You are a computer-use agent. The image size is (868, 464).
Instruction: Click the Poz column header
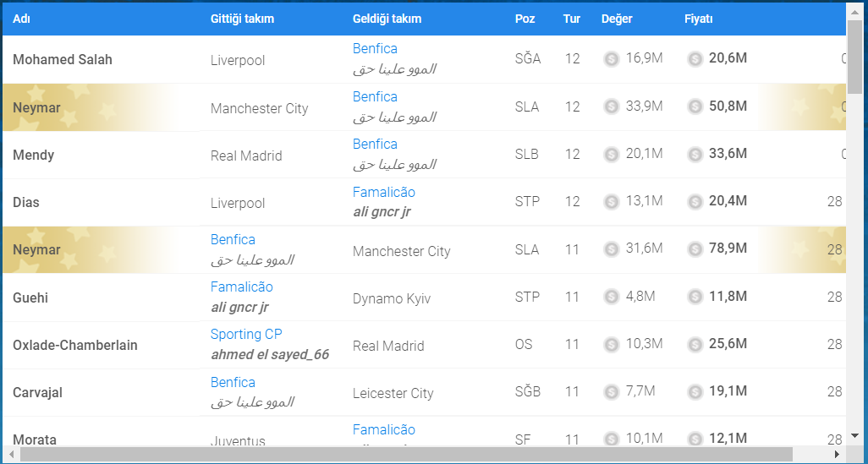click(x=525, y=19)
